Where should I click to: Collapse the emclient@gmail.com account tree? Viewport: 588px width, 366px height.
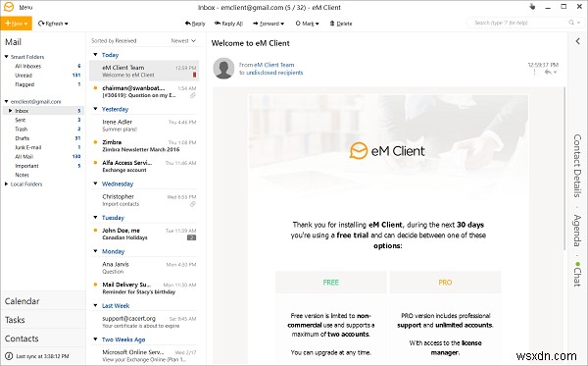pos(7,101)
